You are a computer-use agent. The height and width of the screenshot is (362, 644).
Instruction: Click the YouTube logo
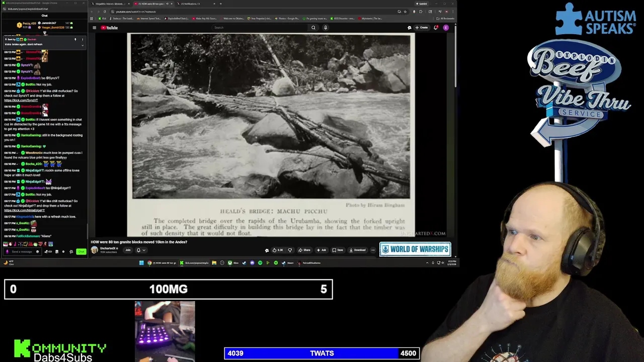tap(110, 28)
